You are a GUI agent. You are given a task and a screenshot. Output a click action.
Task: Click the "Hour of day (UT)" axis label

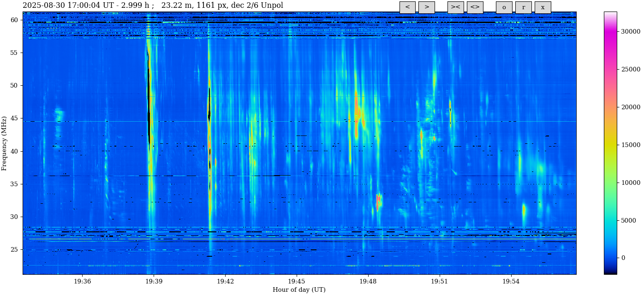(299, 290)
